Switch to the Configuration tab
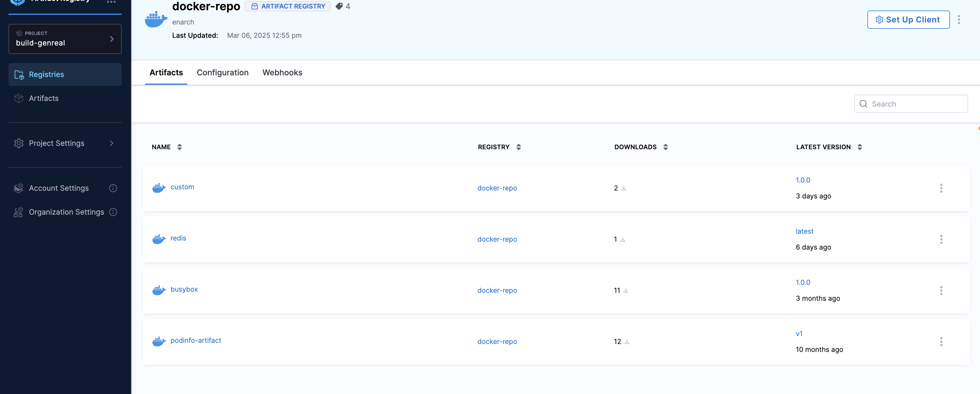 point(223,72)
